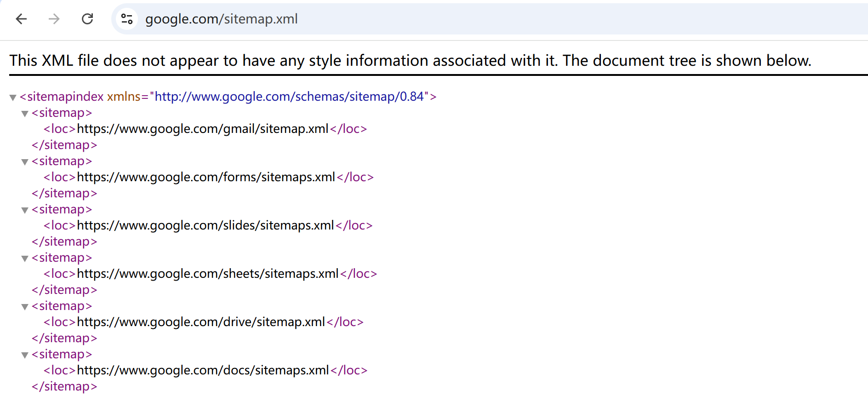Viewport: 868px width, 396px height.
Task: Click the xmlns schema URL attribute value
Action: point(289,97)
